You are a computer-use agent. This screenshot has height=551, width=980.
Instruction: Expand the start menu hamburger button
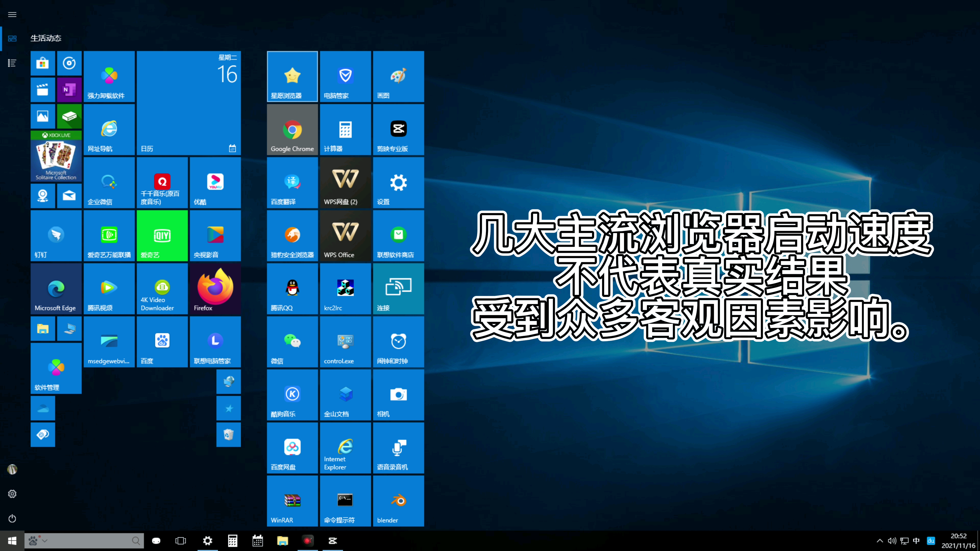[12, 15]
